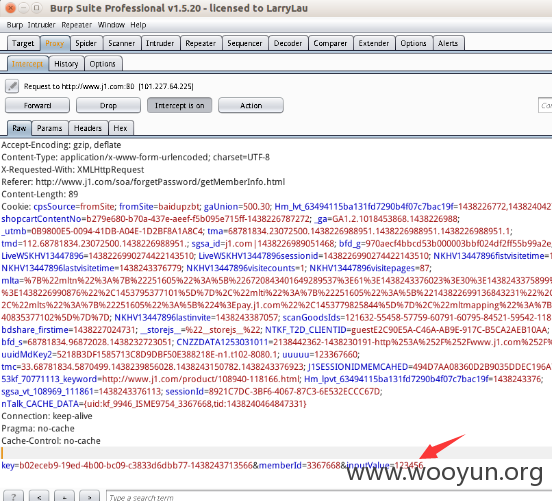Image resolution: width=552 pixels, height=501 pixels.
Task: Open the proxy History sub-tab
Action: (x=66, y=64)
